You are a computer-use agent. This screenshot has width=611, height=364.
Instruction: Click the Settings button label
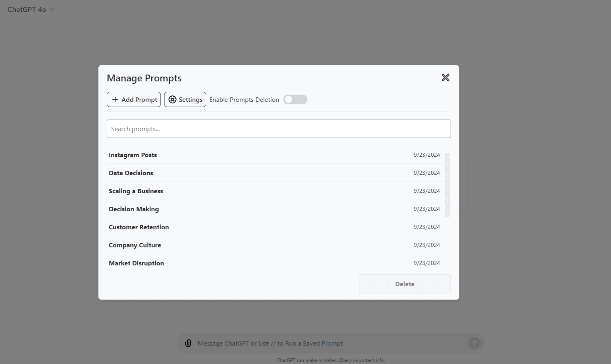coord(191,99)
